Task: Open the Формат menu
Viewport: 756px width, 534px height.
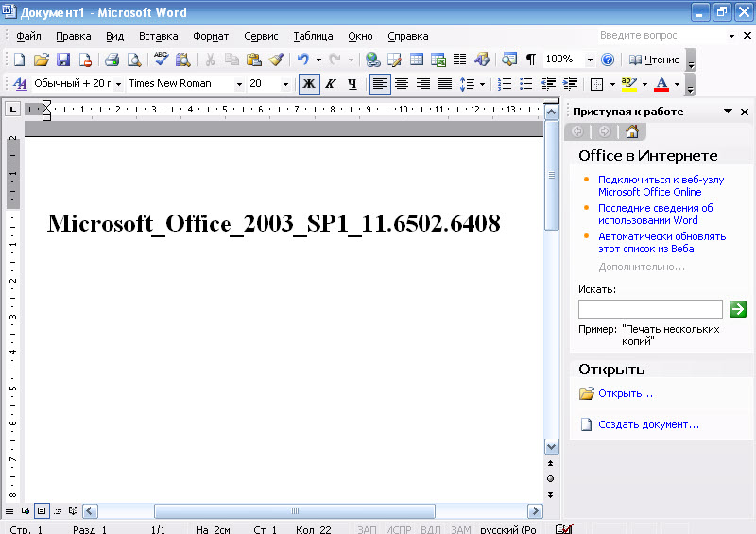Action: pyautogui.click(x=211, y=36)
